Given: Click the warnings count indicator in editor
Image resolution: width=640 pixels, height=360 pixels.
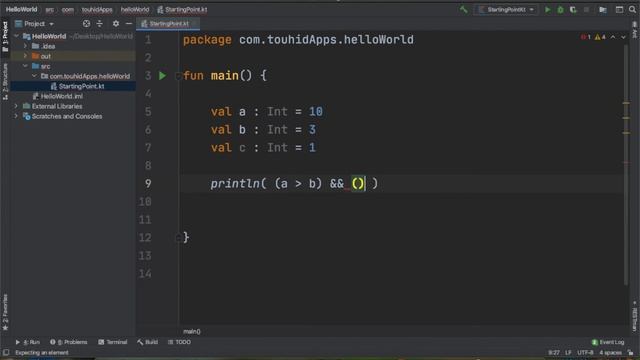Looking at the screenshot, I should 600,37.
